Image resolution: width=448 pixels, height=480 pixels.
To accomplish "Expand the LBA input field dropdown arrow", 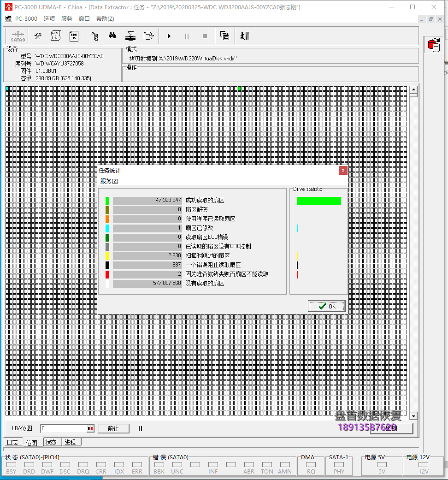I will [90, 429].
